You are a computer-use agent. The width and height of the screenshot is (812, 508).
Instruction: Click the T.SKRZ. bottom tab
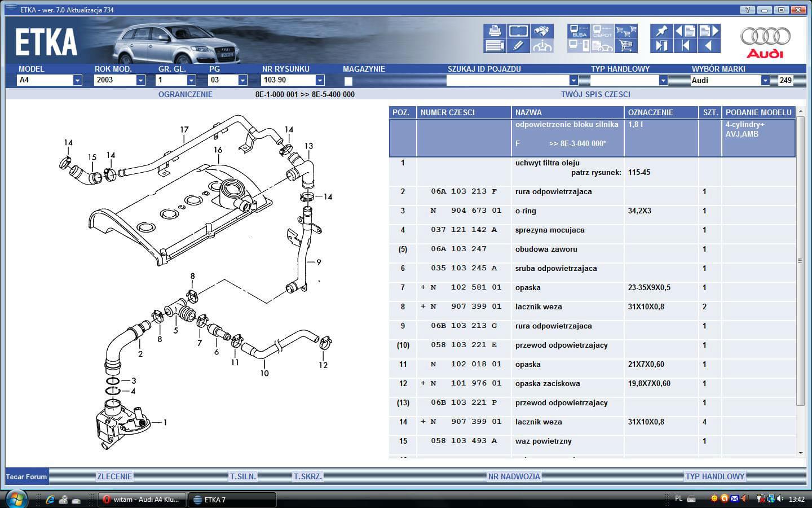point(308,476)
